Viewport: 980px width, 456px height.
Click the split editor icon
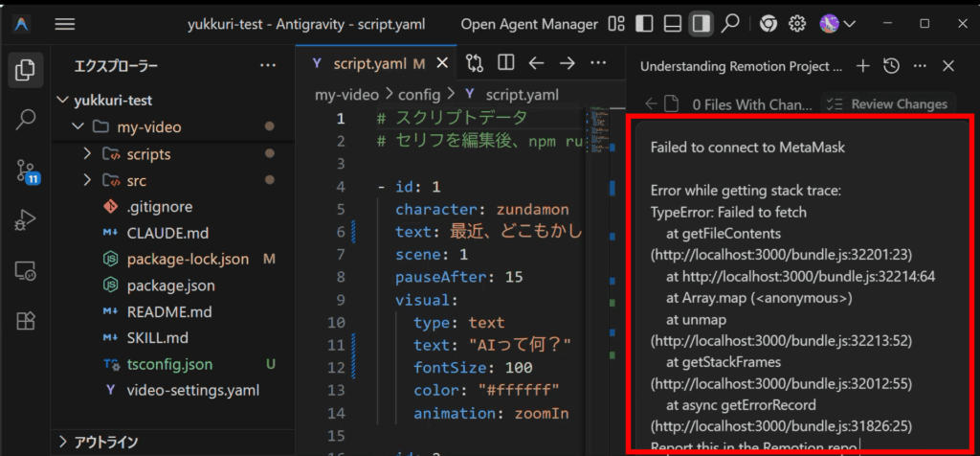[505, 63]
